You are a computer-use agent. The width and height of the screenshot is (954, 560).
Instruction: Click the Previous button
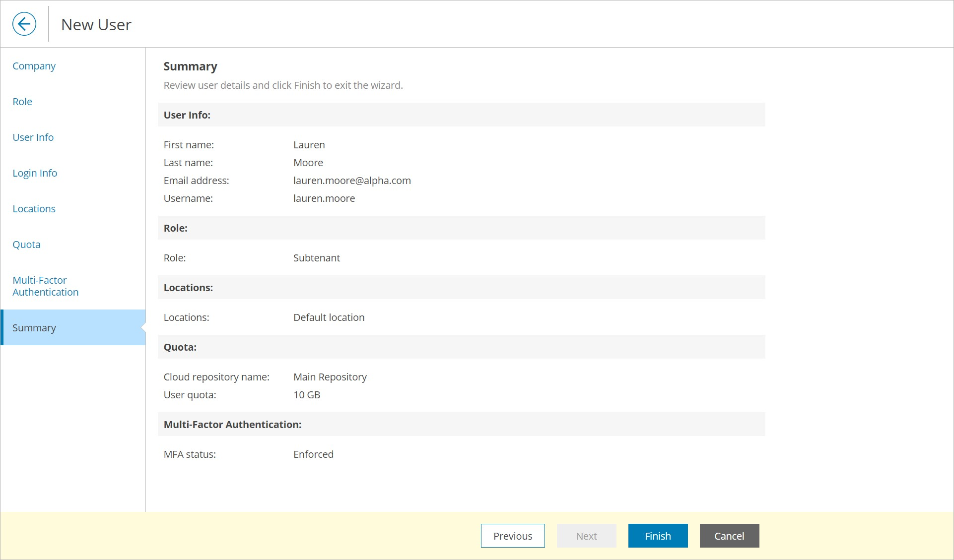click(x=512, y=536)
